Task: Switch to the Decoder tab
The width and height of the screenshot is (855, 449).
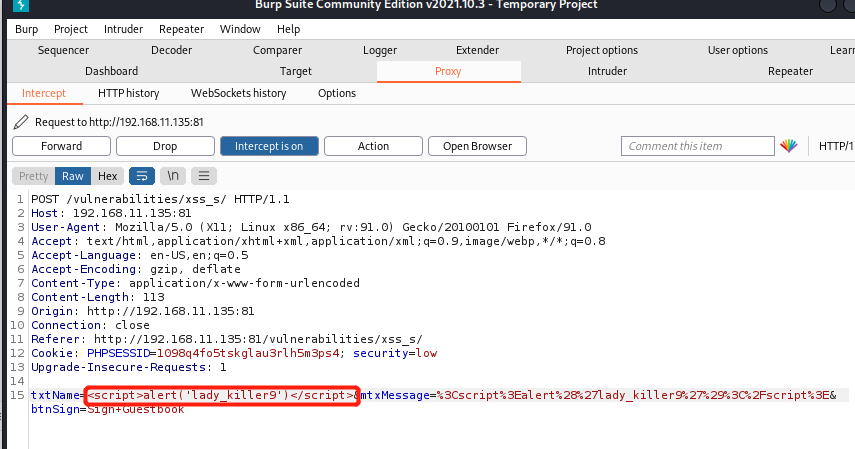Action: [x=171, y=50]
